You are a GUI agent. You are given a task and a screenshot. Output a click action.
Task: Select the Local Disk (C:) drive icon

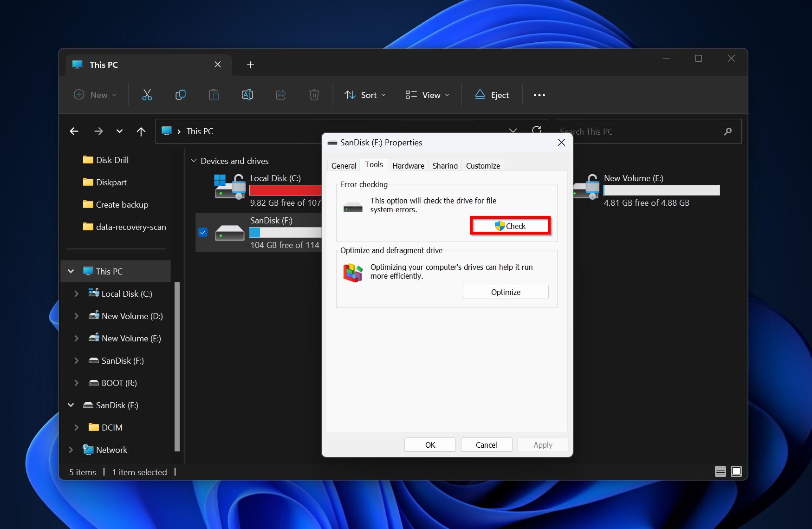(230, 187)
